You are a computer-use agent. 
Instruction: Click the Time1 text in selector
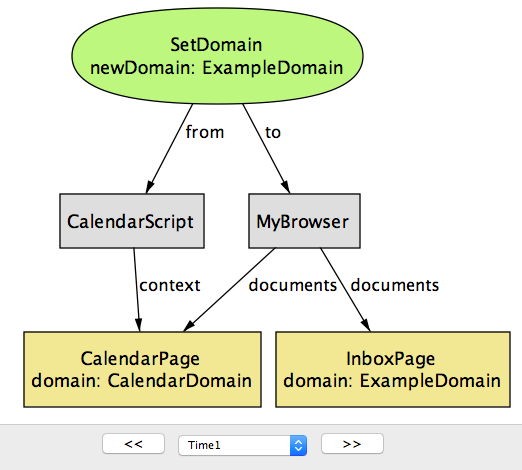tap(204, 445)
